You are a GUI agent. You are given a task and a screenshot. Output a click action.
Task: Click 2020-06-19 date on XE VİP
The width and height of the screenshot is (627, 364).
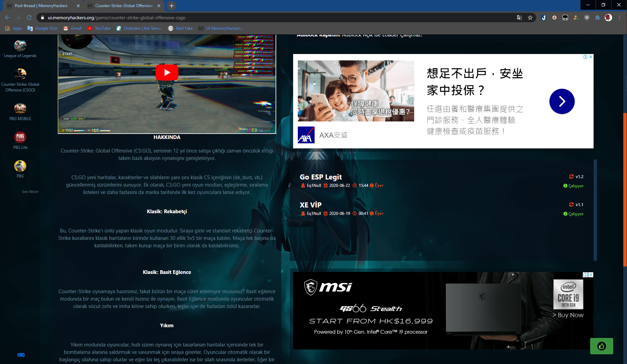pos(339,214)
